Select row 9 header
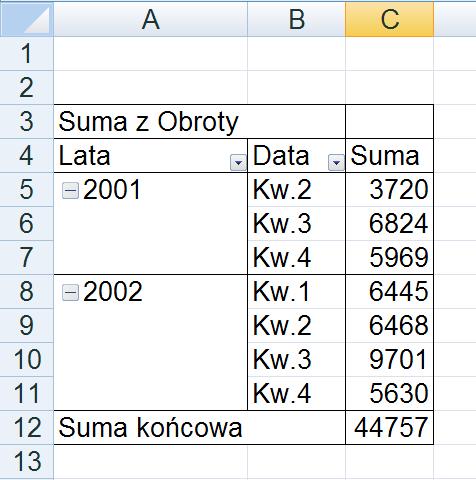 [27, 325]
